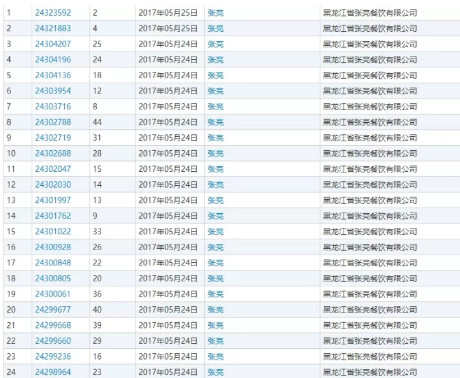Screen dimensions: 460x378
Task: Open 张亮 trademark link for 24304136
Action: (216, 75)
